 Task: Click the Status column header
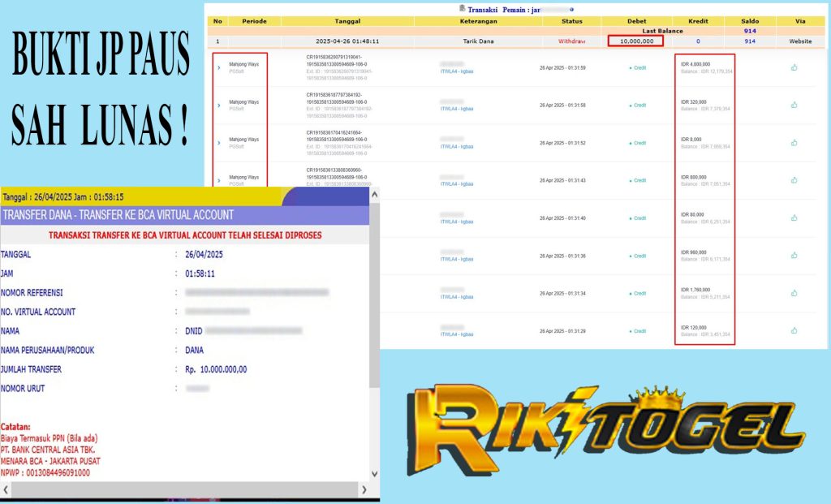click(x=572, y=21)
